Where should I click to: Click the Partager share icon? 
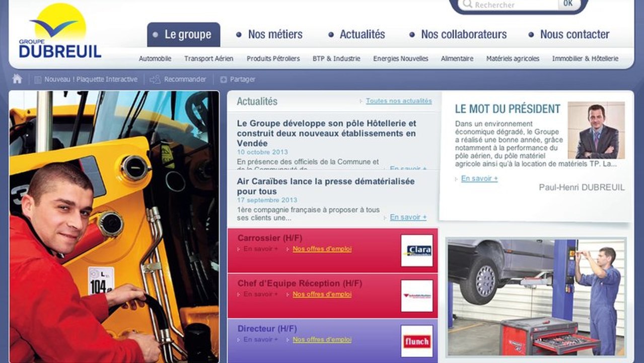click(224, 80)
